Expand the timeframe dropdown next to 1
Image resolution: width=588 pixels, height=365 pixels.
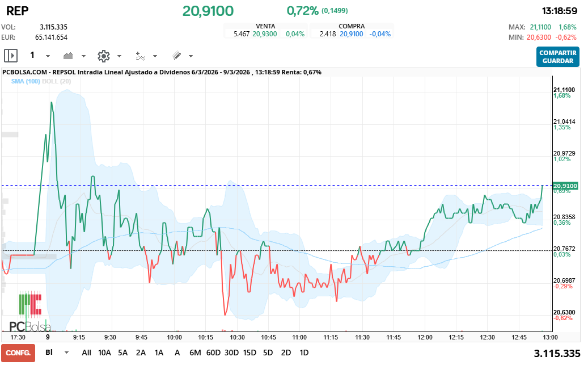point(47,56)
